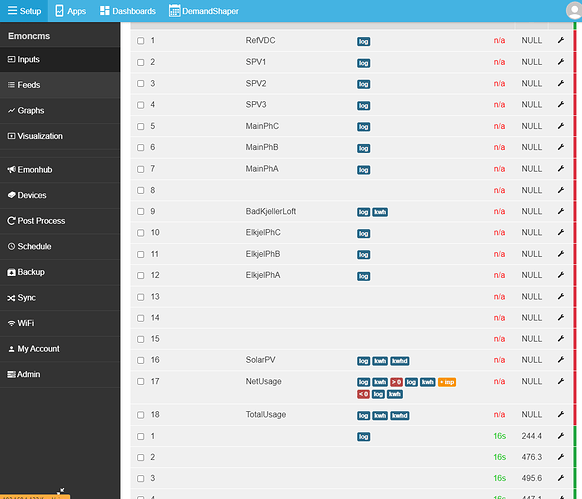Open wrench config for RefVDC input
The image size is (582, 499).
click(x=561, y=40)
